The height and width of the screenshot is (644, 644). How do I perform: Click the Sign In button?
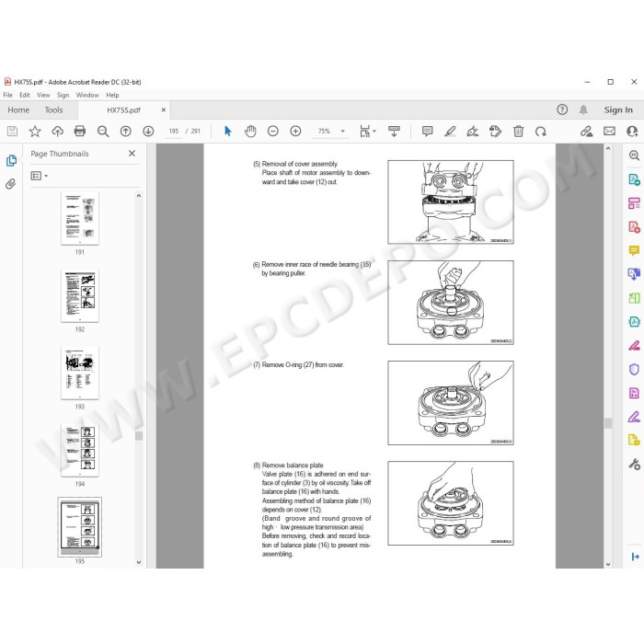618,109
